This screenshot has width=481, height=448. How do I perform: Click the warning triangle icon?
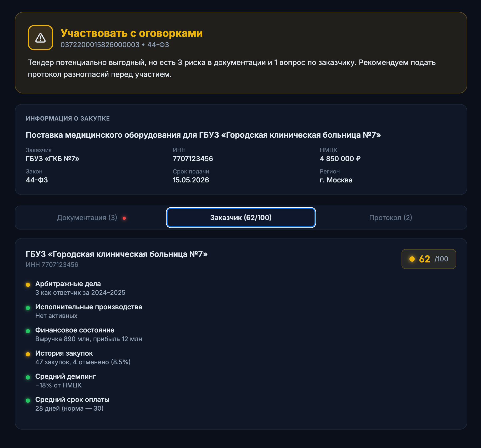click(x=41, y=38)
